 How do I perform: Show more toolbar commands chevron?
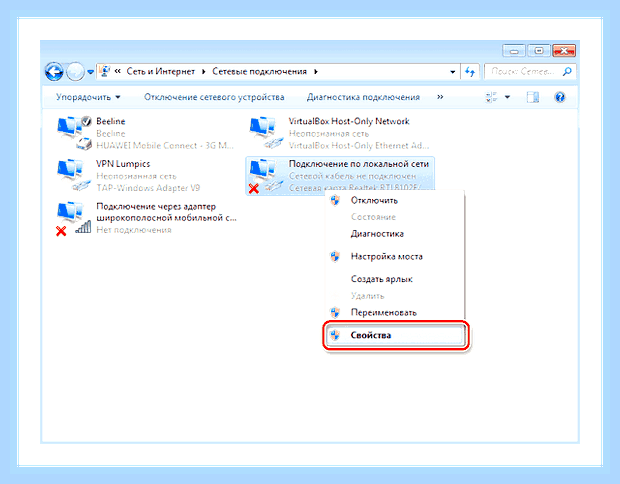coord(440,97)
